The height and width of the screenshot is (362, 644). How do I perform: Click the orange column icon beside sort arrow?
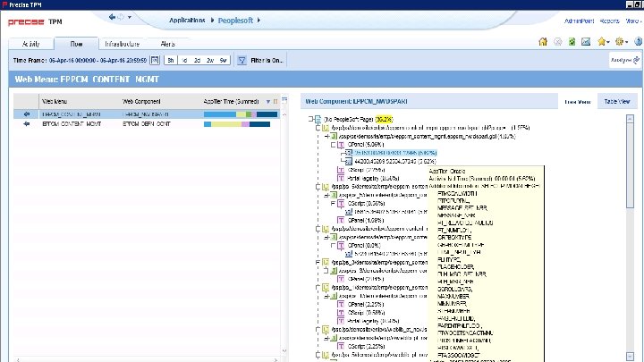click(275, 101)
